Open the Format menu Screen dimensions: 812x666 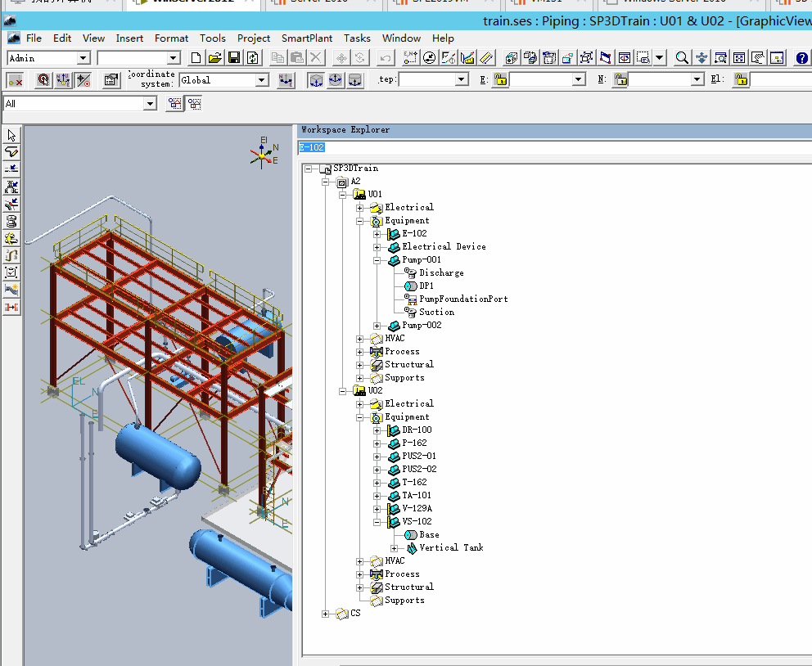(x=171, y=38)
